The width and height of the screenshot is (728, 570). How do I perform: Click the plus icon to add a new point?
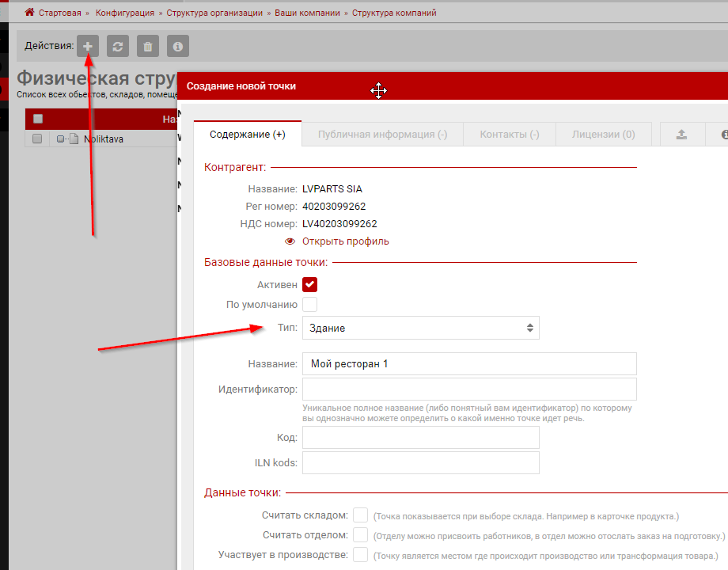pyautogui.click(x=88, y=46)
